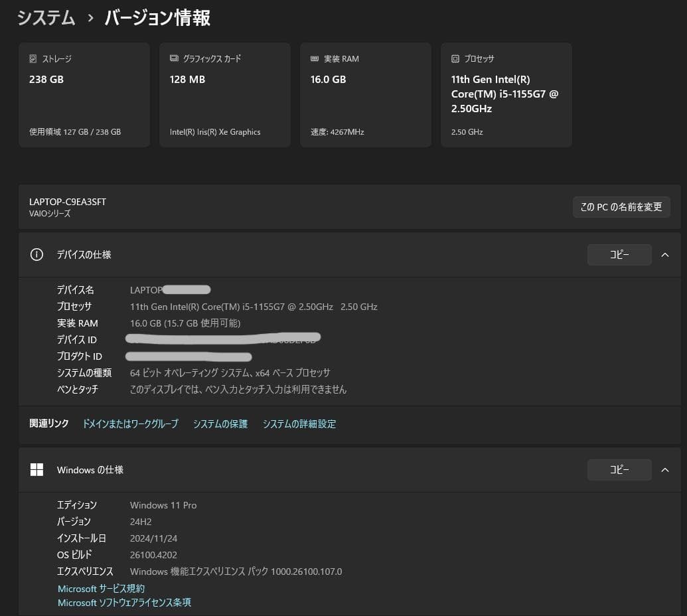This screenshot has height=616, width=687.
Task: Click Intel(R) Iris(R) Xe Graphics text
Action: [215, 132]
